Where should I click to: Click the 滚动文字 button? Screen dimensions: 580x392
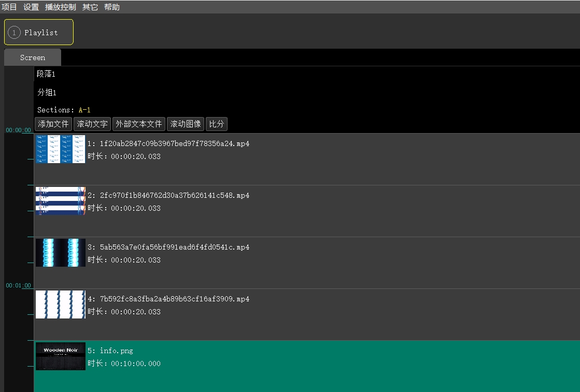tap(92, 124)
